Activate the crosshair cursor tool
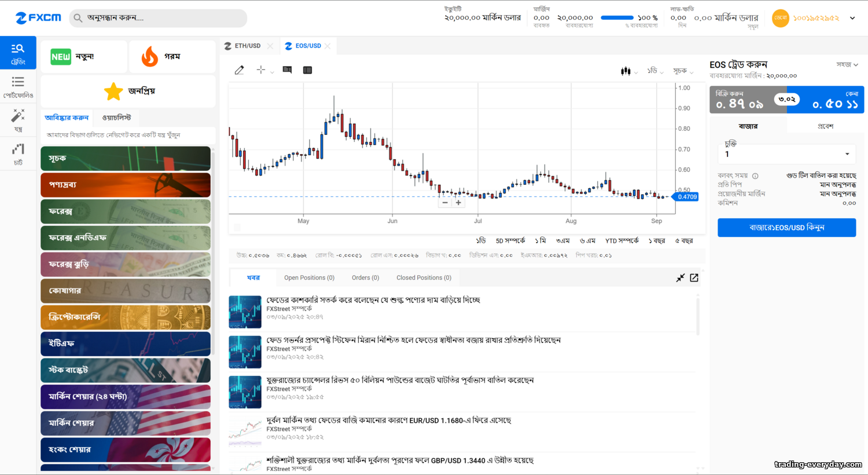868x475 pixels. pos(261,70)
